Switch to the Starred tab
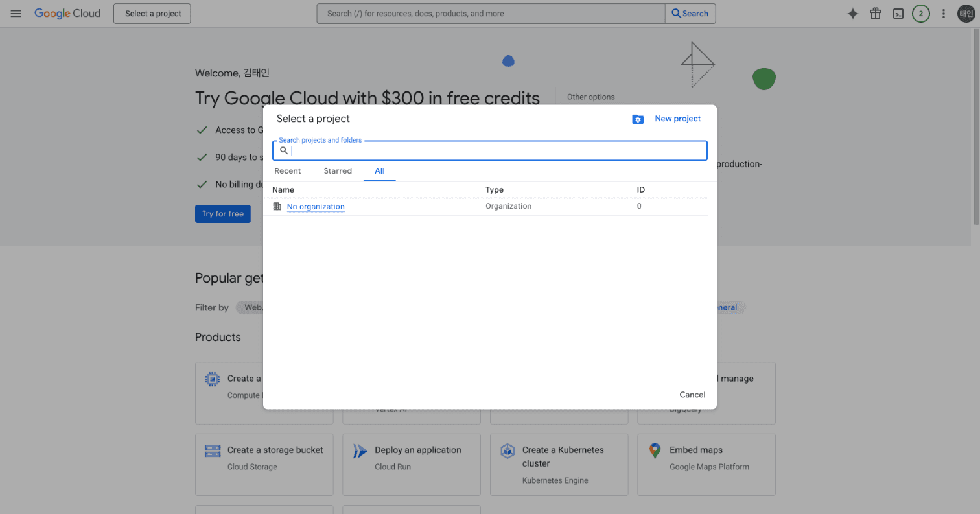 338,171
